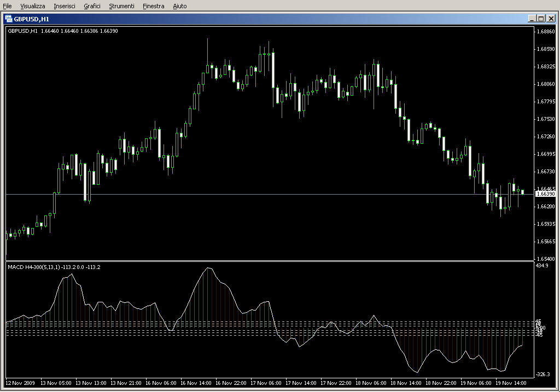Click the MACD scale maximum 434.9

[x=542, y=266]
